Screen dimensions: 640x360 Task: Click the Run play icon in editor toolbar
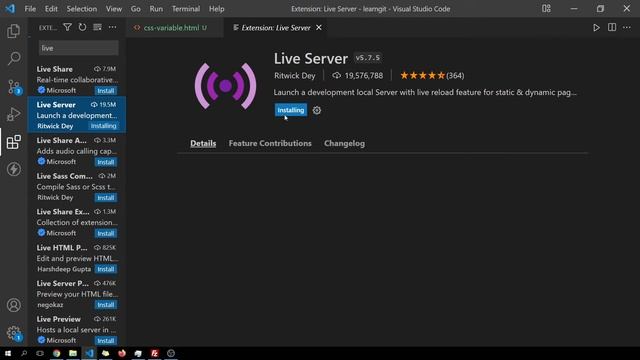596,27
